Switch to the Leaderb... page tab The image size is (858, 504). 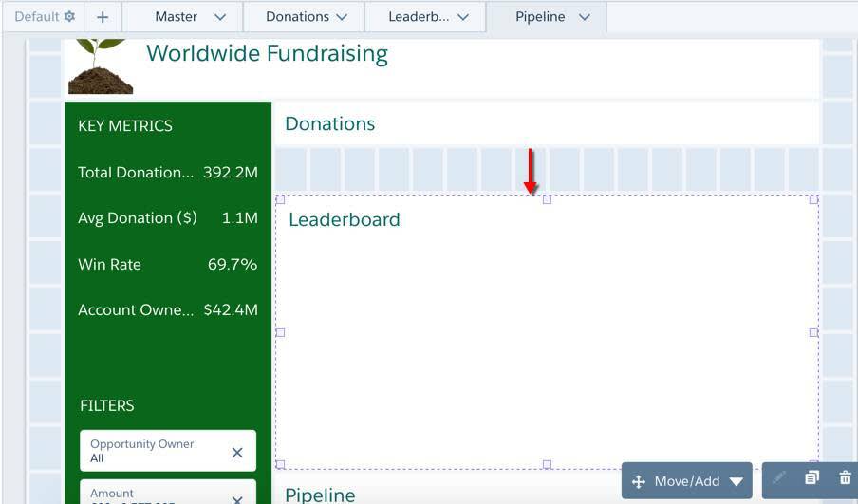click(x=419, y=17)
